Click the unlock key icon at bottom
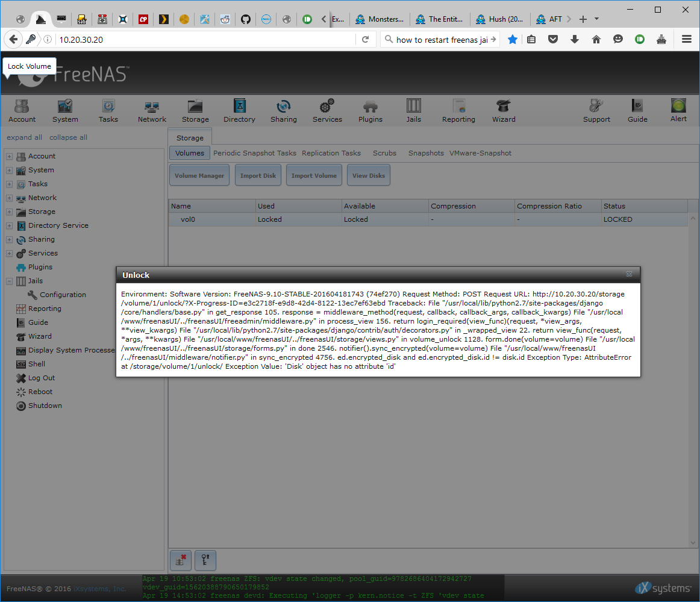Screen dimensions: 700x602 click(205, 560)
